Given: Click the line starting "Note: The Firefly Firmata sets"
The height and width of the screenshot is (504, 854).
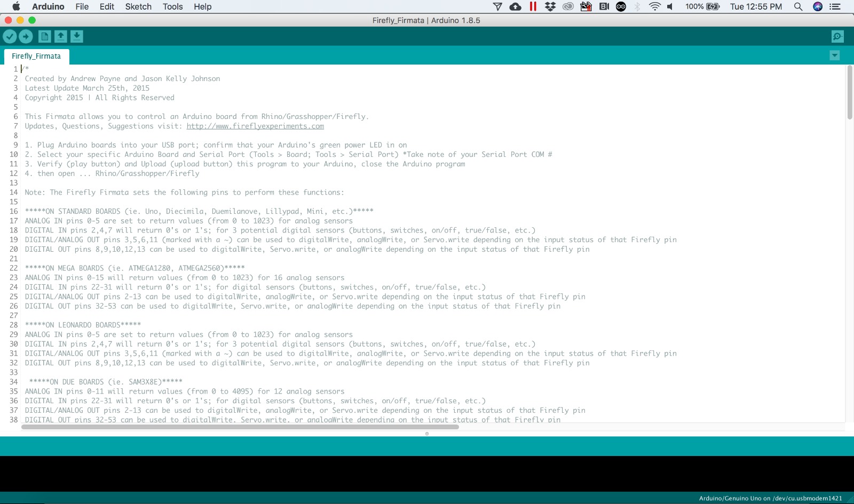Looking at the screenshot, I should 184,192.
